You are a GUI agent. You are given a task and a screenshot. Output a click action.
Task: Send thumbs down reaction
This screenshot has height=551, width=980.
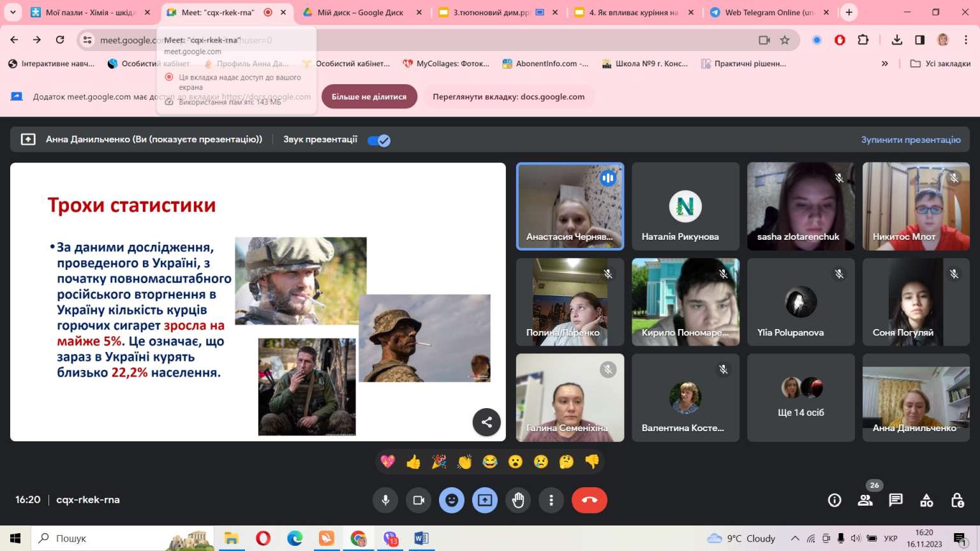coord(592,461)
